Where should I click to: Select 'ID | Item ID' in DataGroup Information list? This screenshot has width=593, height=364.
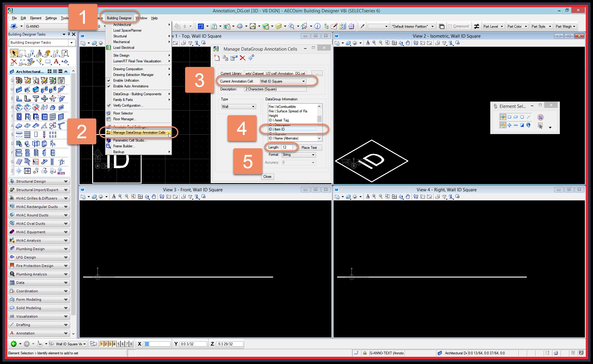292,129
